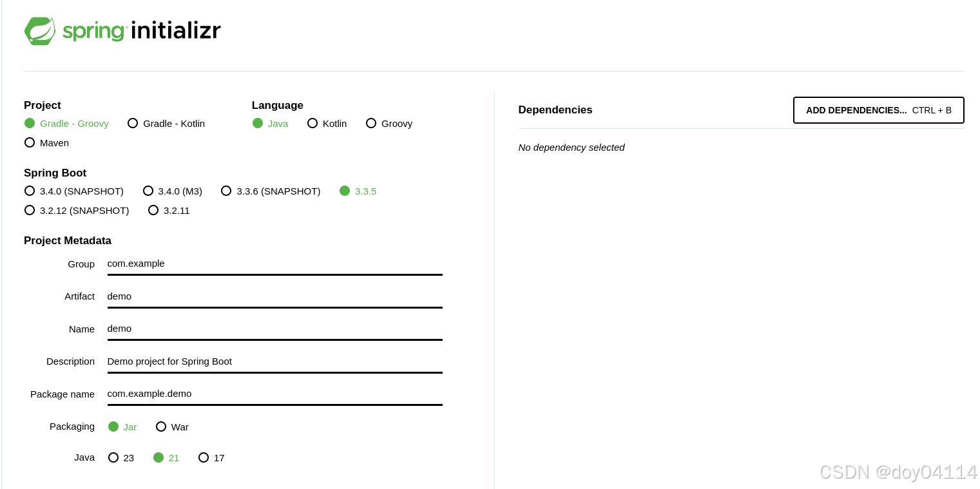This screenshot has width=980, height=489.
Task: Click the Spring Boot section heading
Action: [x=55, y=173]
